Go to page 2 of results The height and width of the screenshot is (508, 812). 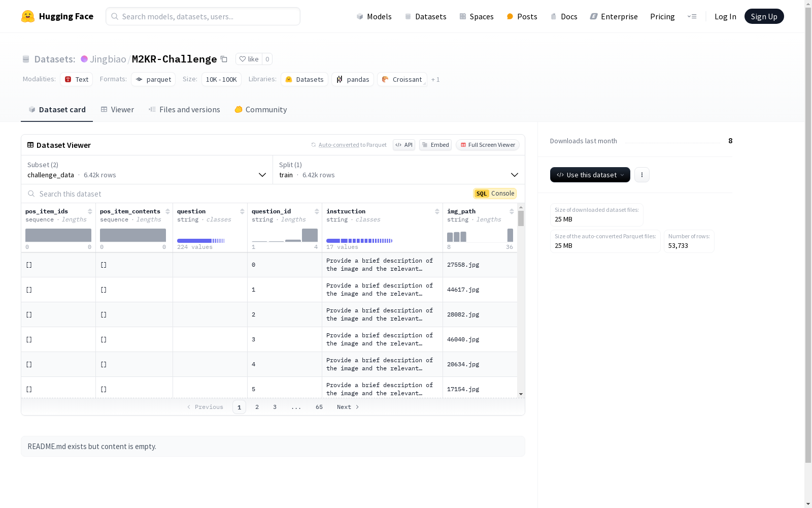tap(257, 407)
